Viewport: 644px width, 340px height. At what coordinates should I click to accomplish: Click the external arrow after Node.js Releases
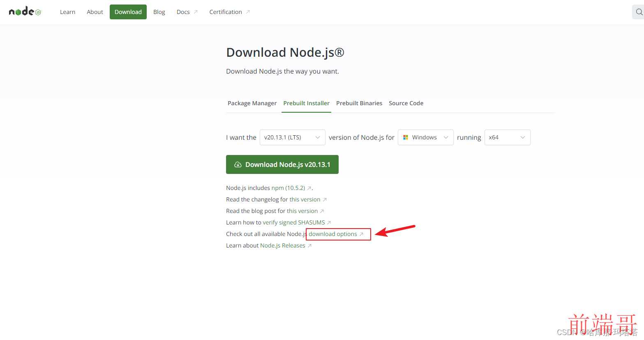[310, 246]
